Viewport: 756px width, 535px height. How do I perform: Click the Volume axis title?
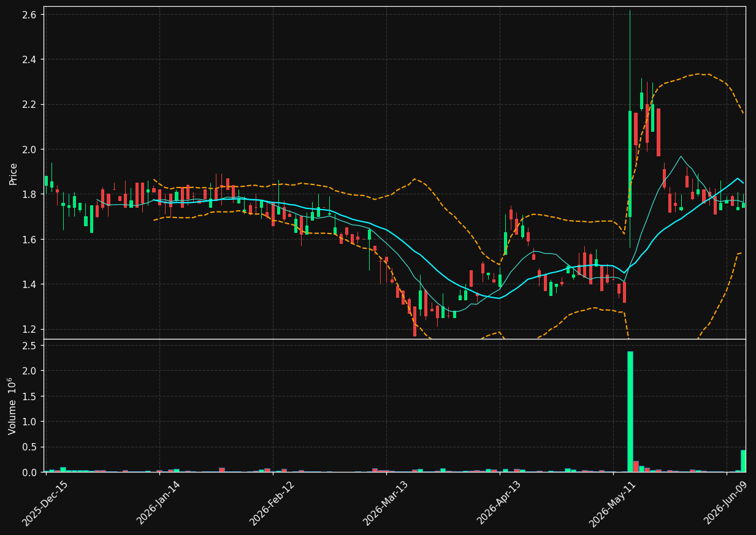(x=13, y=406)
